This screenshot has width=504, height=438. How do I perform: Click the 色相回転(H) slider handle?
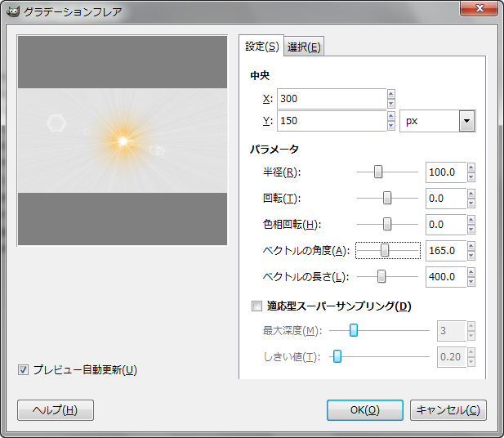point(387,224)
